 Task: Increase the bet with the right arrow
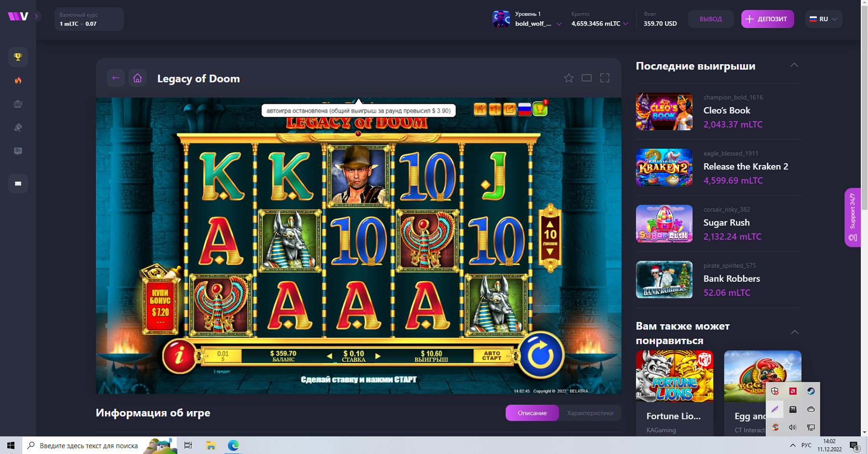click(x=378, y=356)
